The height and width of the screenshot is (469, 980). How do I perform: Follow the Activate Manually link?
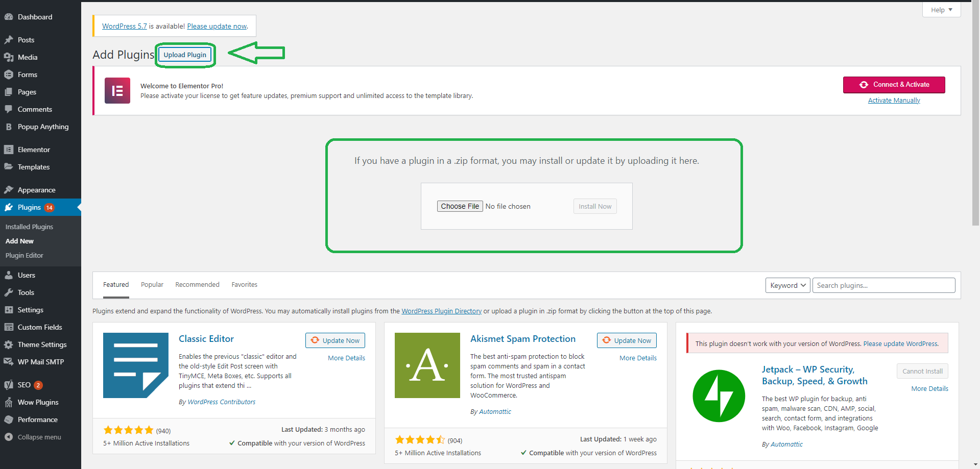(x=894, y=101)
